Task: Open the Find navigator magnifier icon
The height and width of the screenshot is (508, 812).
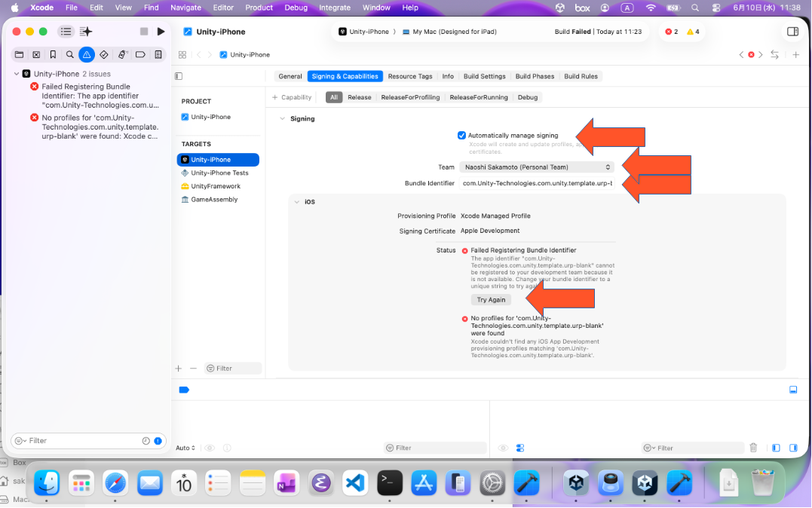Action: pos(69,54)
